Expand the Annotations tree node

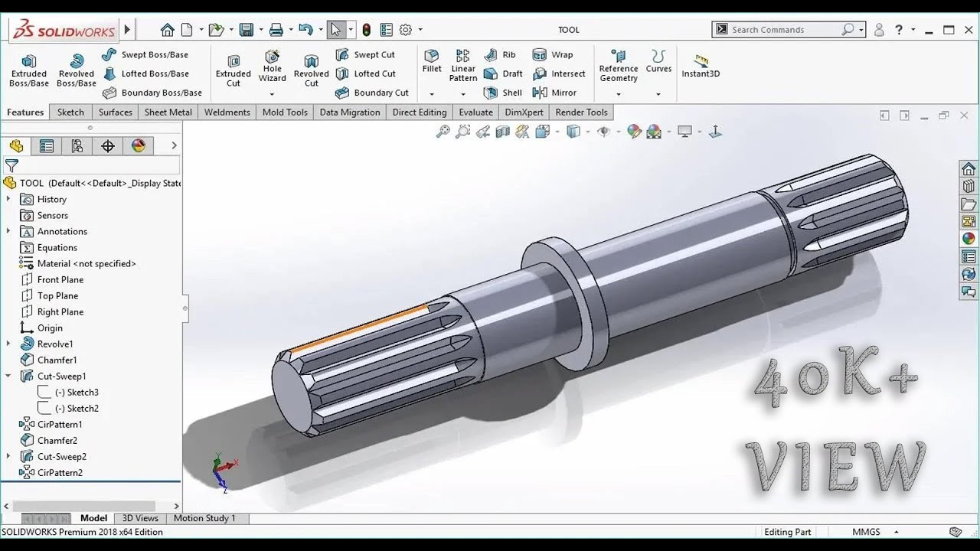[x=8, y=231]
